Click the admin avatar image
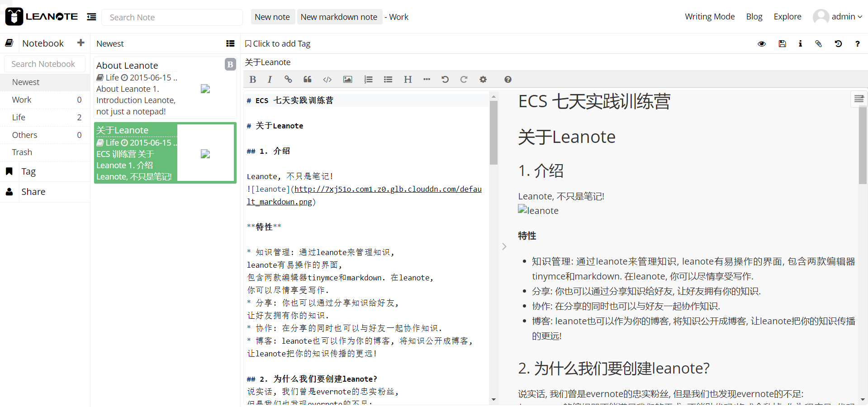868x407 pixels. pos(821,17)
